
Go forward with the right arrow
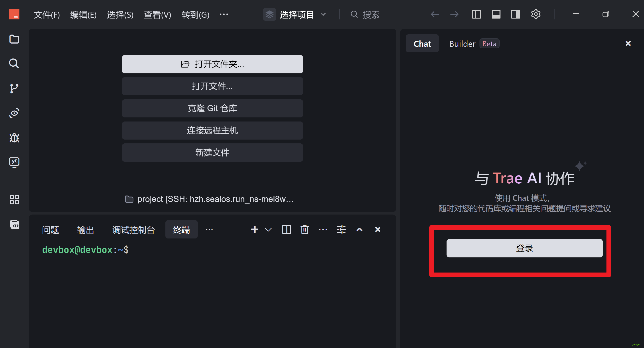(454, 14)
